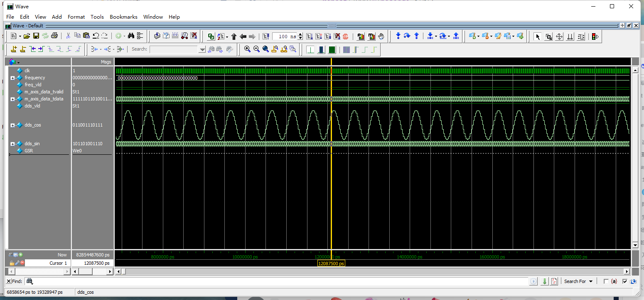Screen dimensions: 644x300
Task: Click the black up arrow toolbar icon
Action: 234,37
